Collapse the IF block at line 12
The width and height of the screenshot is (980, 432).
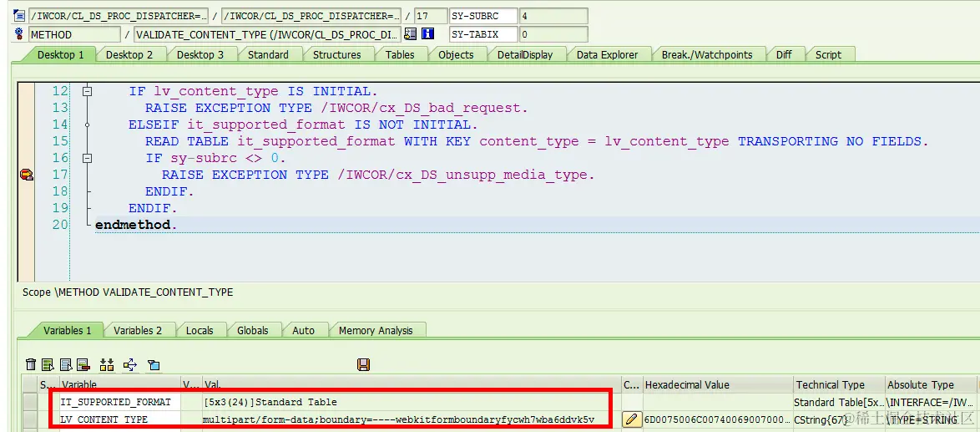point(87,91)
